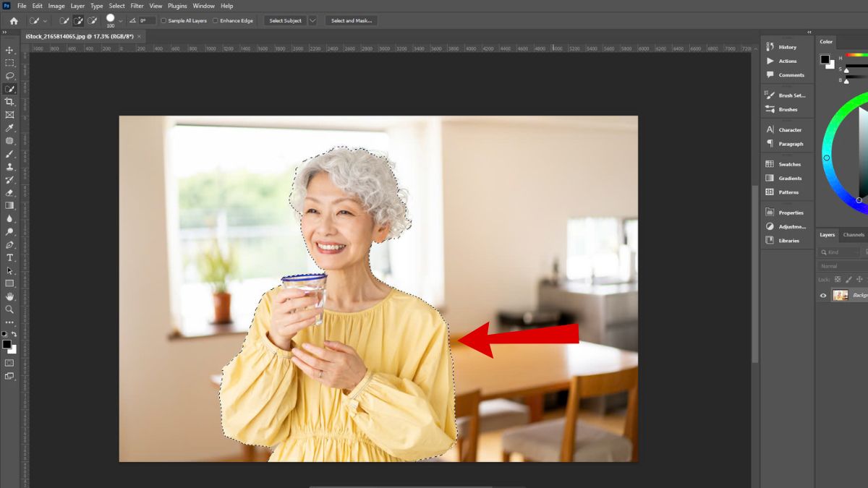
Task: Select the Hand tool
Action: pos(9,296)
